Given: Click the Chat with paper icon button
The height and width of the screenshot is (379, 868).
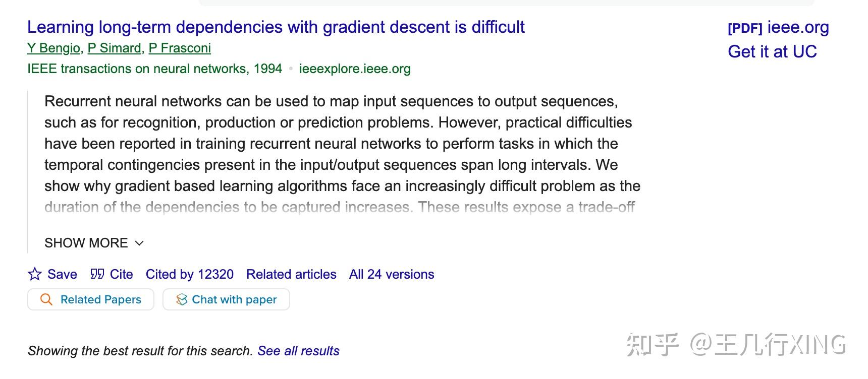Looking at the screenshot, I should click(226, 299).
